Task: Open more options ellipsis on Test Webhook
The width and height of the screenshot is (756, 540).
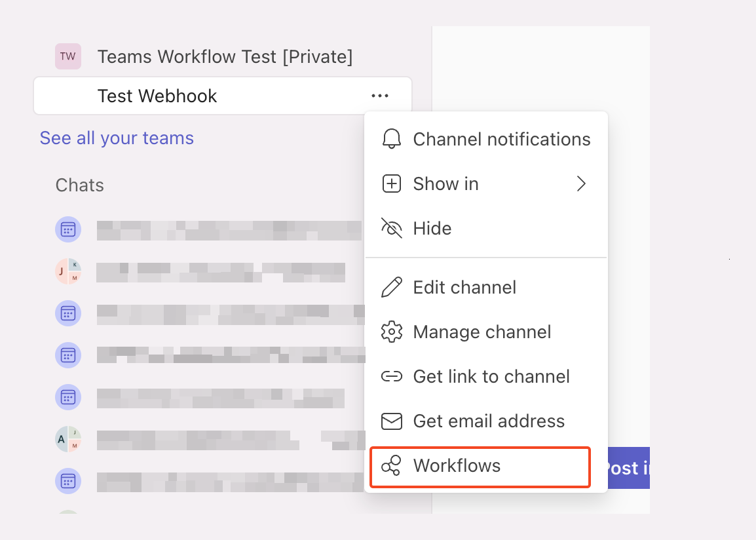Action: coord(380,96)
